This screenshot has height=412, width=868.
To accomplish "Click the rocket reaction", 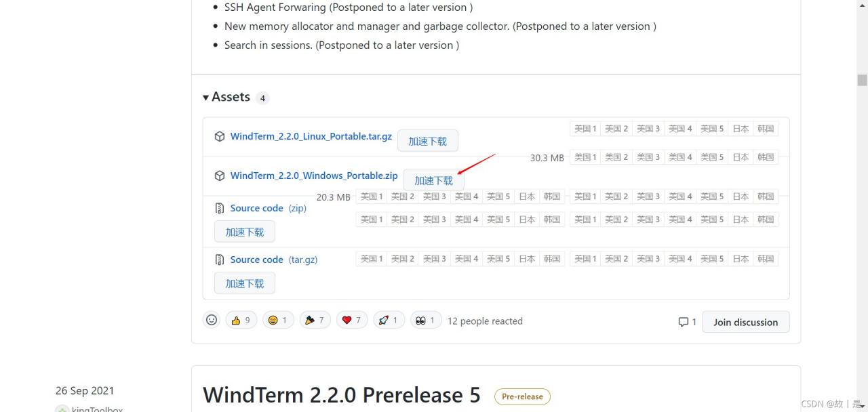I will (389, 320).
